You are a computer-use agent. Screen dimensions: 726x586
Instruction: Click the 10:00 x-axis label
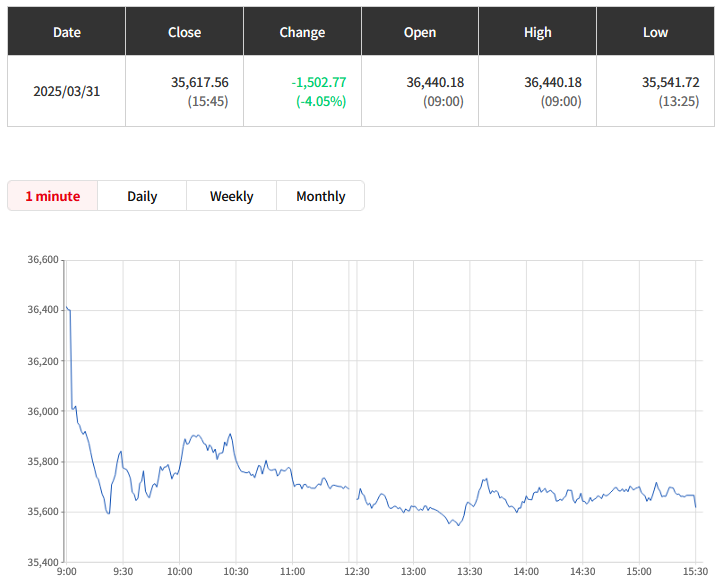pos(180,572)
